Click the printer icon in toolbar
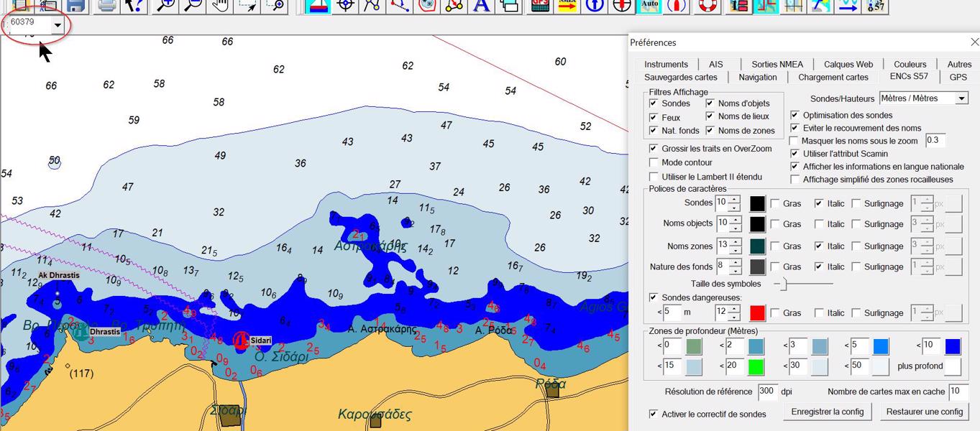Viewport: 980px width, 431px height. pyautogui.click(x=106, y=6)
